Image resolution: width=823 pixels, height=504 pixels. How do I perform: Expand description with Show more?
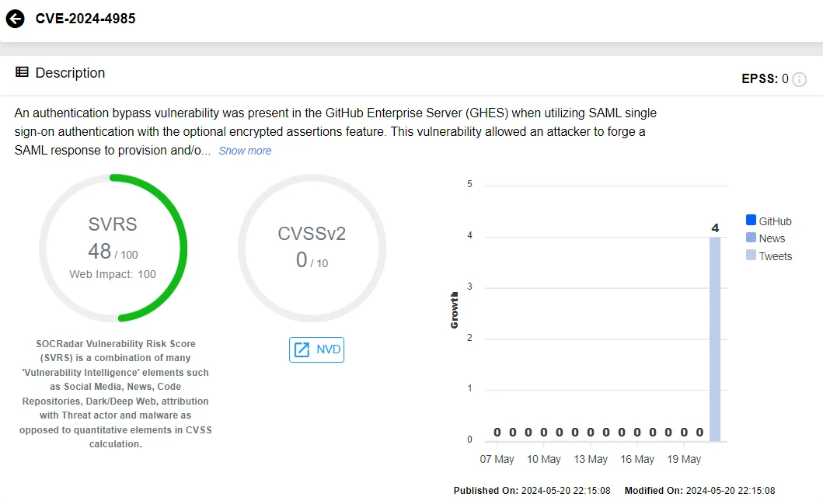point(245,151)
